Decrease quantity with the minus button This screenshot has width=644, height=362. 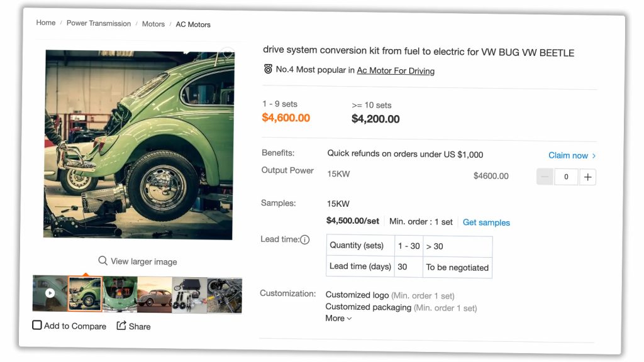[544, 177]
